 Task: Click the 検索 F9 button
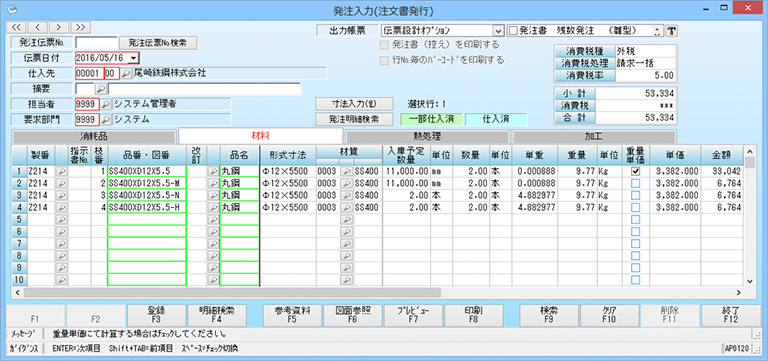pyautogui.click(x=549, y=314)
